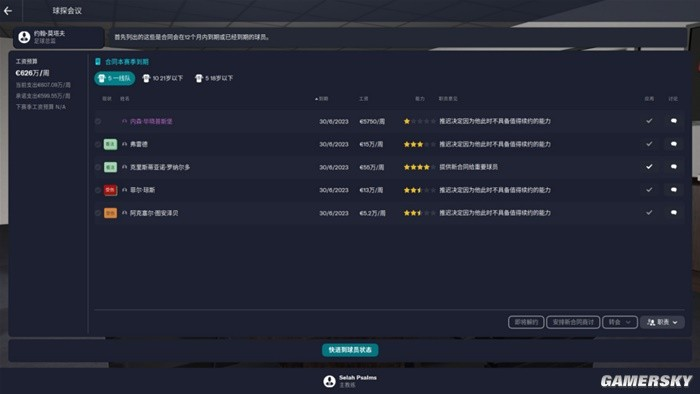Sort by the 到期 expiry column header
Viewport: 700px width, 394px height.
coord(322,99)
